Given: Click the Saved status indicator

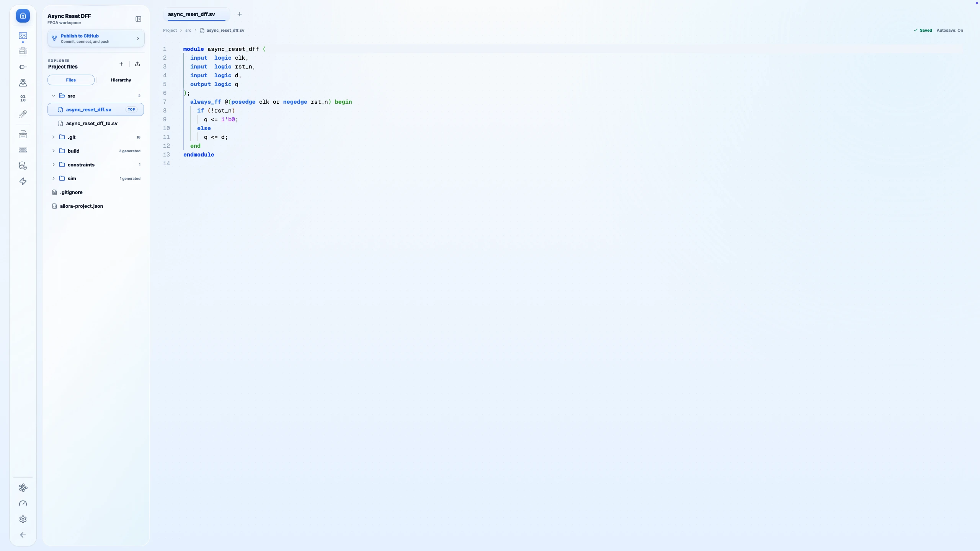Looking at the screenshot, I should [923, 30].
